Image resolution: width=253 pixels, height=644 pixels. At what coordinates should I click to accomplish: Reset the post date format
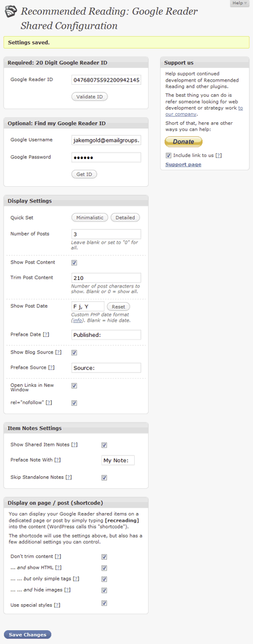pos(118,307)
